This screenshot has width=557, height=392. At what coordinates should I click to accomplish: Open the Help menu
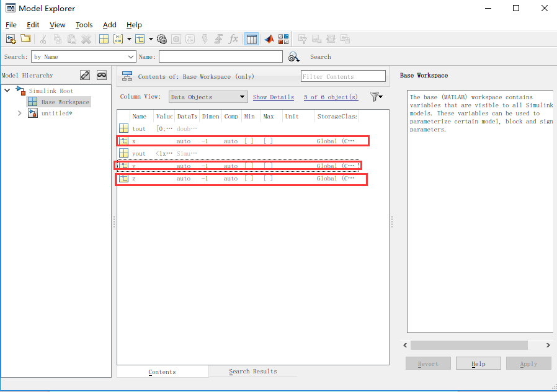click(x=134, y=25)
